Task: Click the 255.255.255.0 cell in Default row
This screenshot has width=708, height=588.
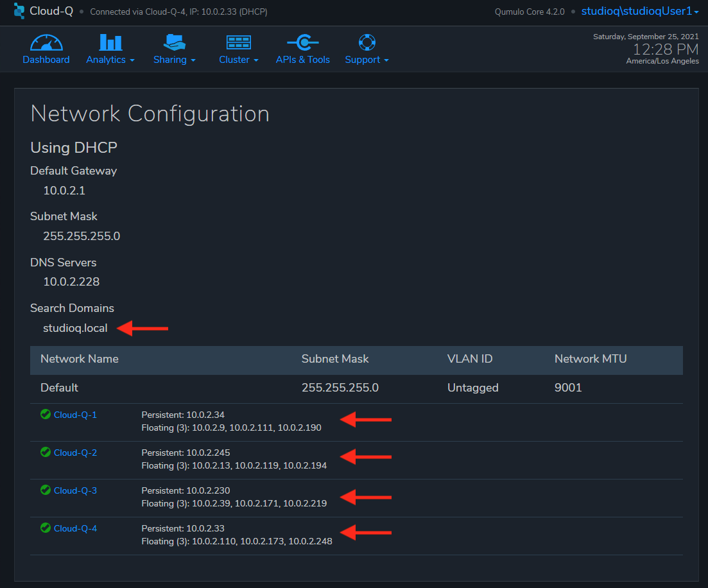Action: click(x=340, y=388)
